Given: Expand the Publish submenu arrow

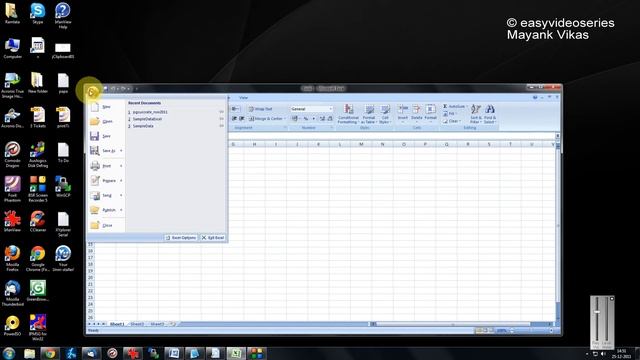Looking at the screenshot, I should coord(121,210).
